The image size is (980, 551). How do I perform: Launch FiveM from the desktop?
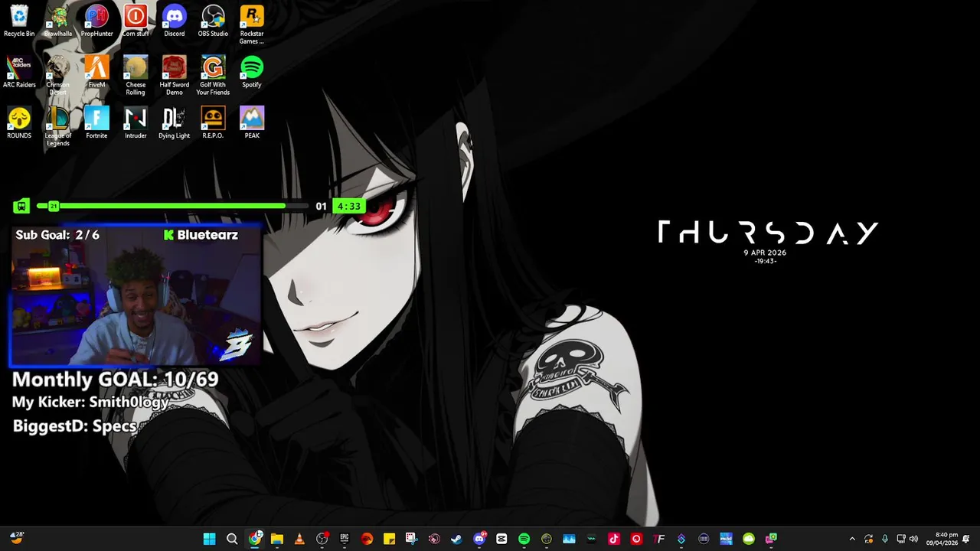click(x=96, y=72)
